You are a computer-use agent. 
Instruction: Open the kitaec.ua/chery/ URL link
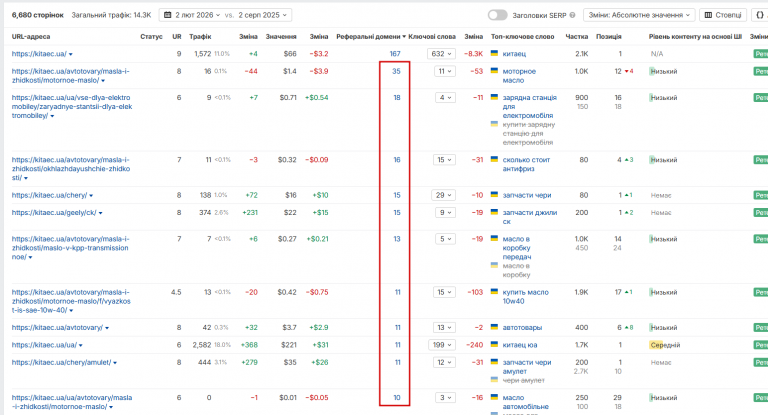pyautogui.click(x=49, y=195)
